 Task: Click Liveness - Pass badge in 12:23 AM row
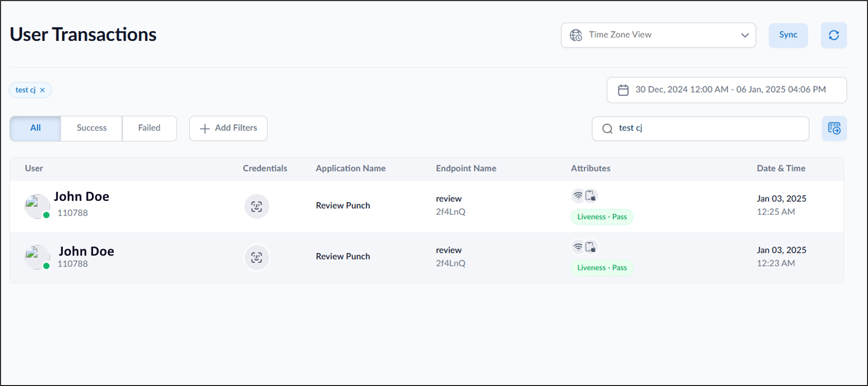point(602,268)
